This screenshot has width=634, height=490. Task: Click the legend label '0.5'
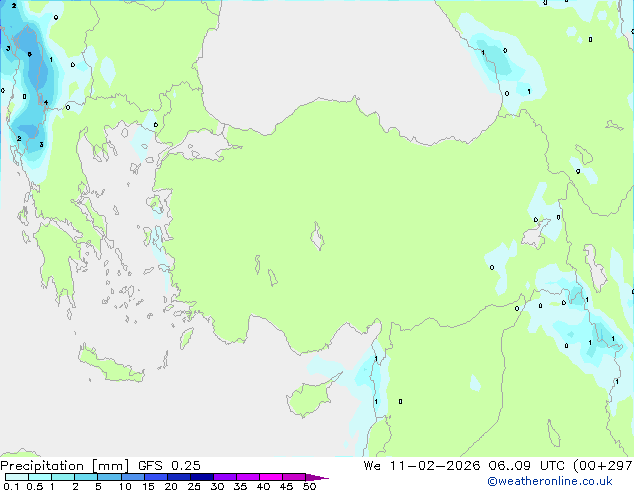click(x=35, y=486)
